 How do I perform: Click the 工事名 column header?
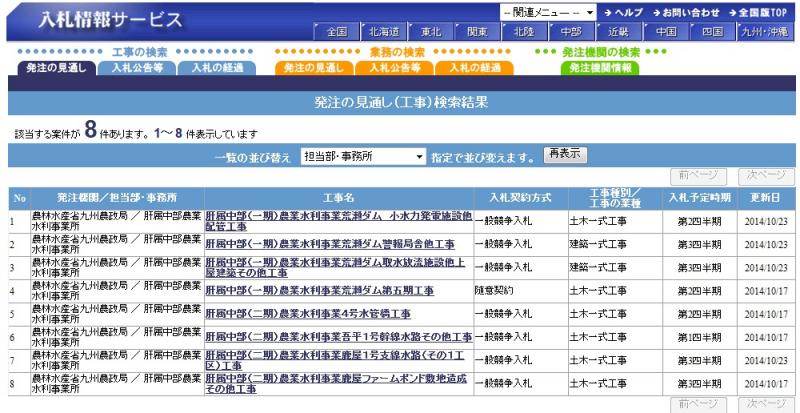tap(339, 198)
